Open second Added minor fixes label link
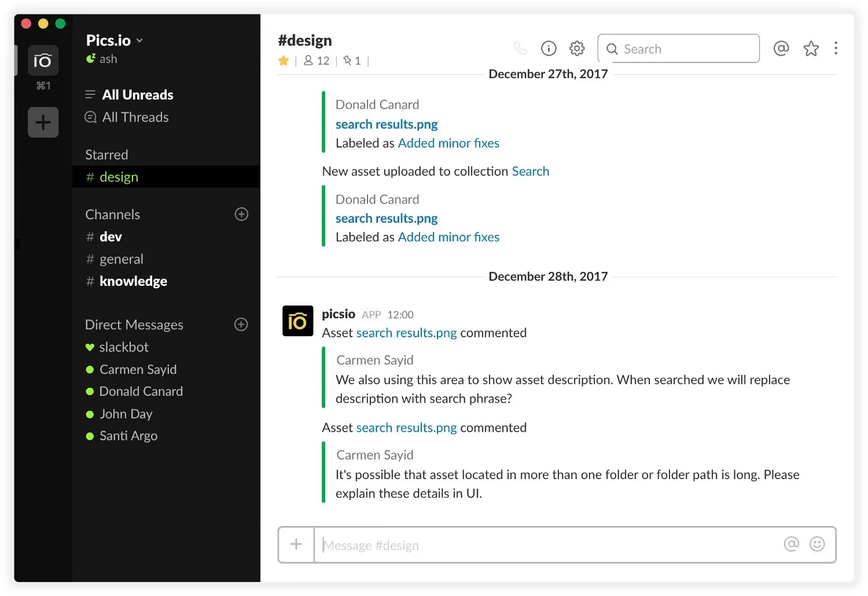The height and width of the screenshot is (596, 868). click(x=448, y=237)
